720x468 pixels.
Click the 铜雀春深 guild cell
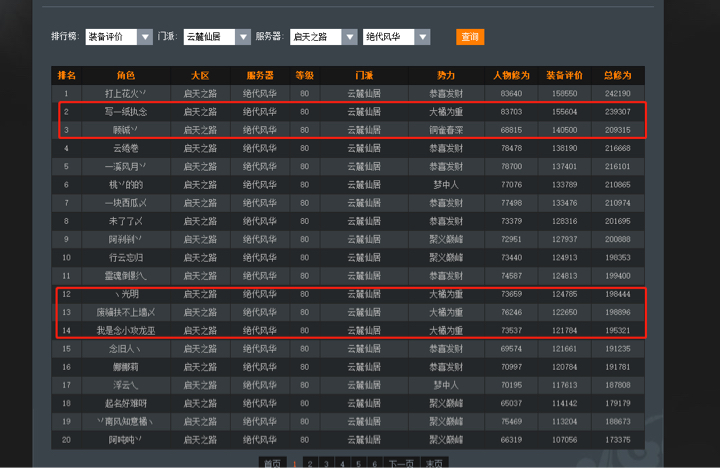pos(446,130)
